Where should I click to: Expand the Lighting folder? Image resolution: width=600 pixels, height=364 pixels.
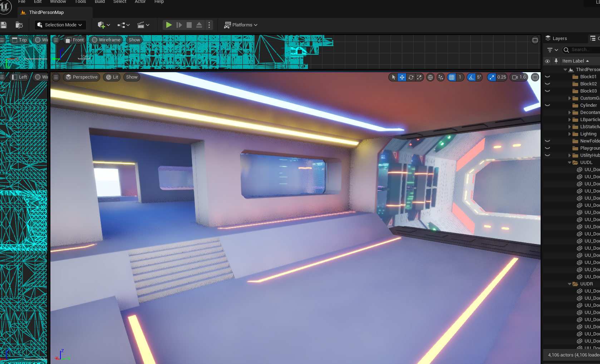(x=570, y=134)
